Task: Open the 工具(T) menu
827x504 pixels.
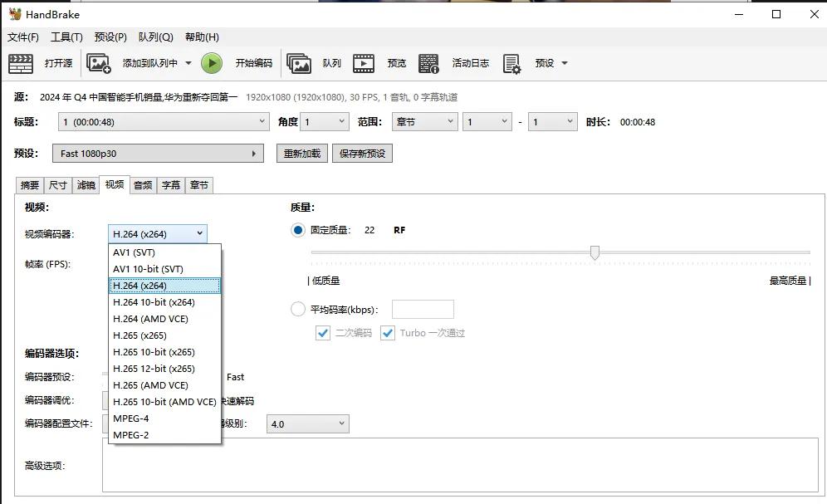Action: 66,37
